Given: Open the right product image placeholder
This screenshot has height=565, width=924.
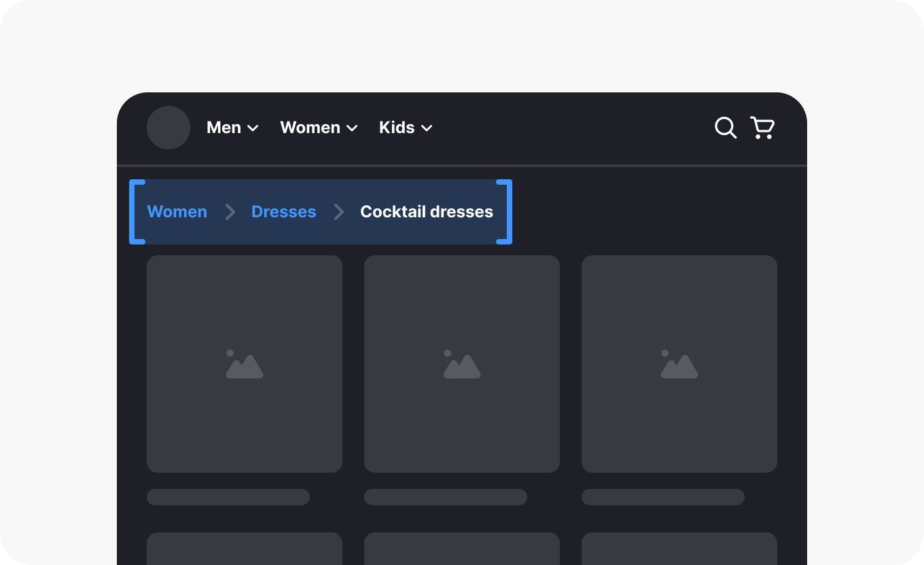Looking at the screenshot, I should (x=679, y=364).
